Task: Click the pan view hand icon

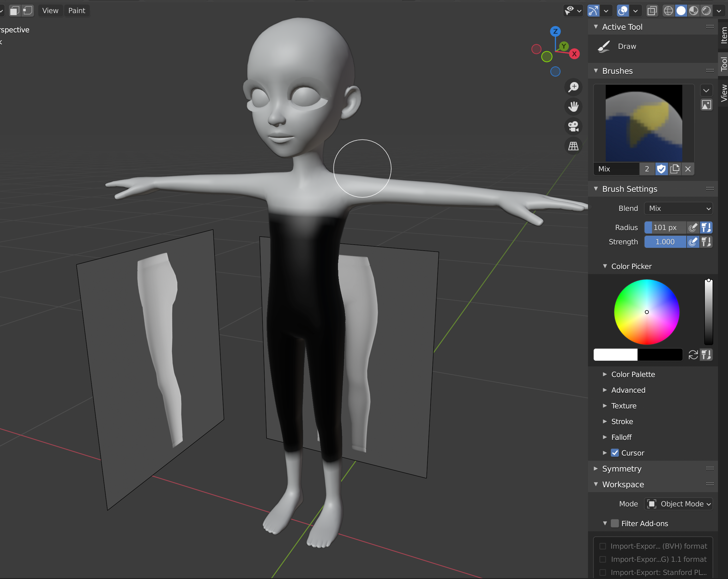Action: click(x=573, y=107)
